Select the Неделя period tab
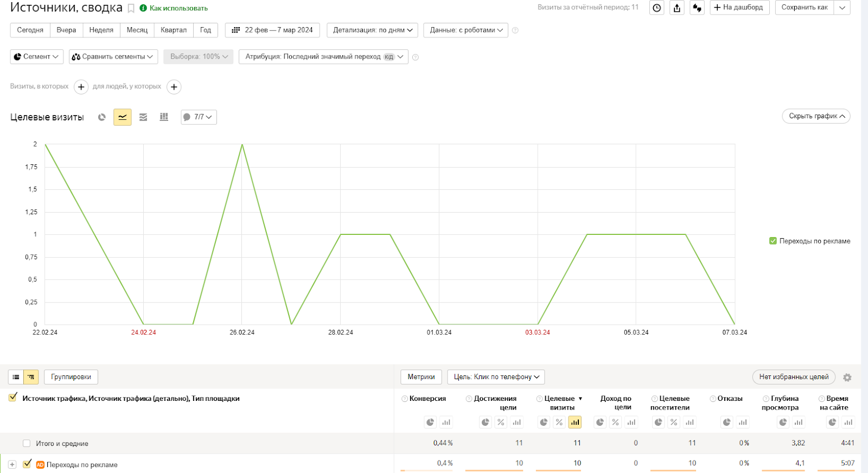The height and width of the screenshot is (473, 868). pyautogui.click(x=101, y=30)
